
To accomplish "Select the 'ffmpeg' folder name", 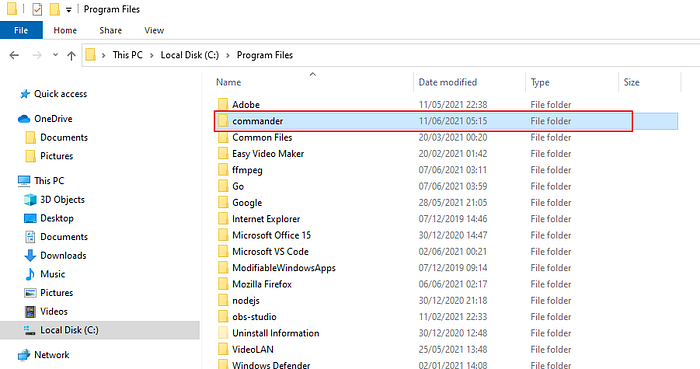I will pos(247,170).
